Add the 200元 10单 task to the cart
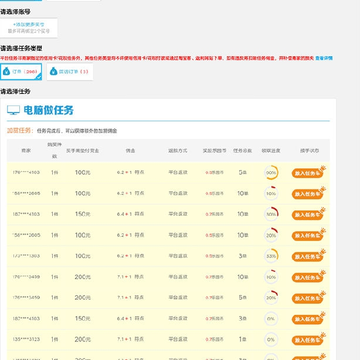The height and width of the screenshot is (360, 360). [x=307, y=277]
